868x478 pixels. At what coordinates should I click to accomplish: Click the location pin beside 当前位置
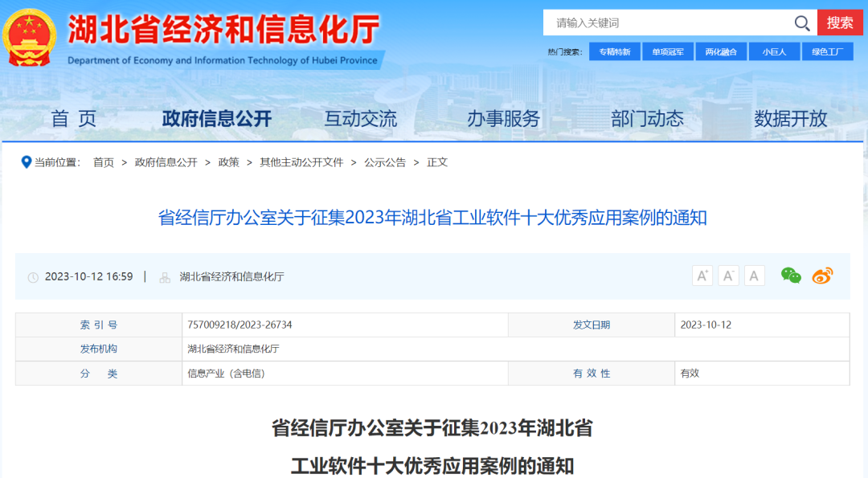[x=26, y=161]
